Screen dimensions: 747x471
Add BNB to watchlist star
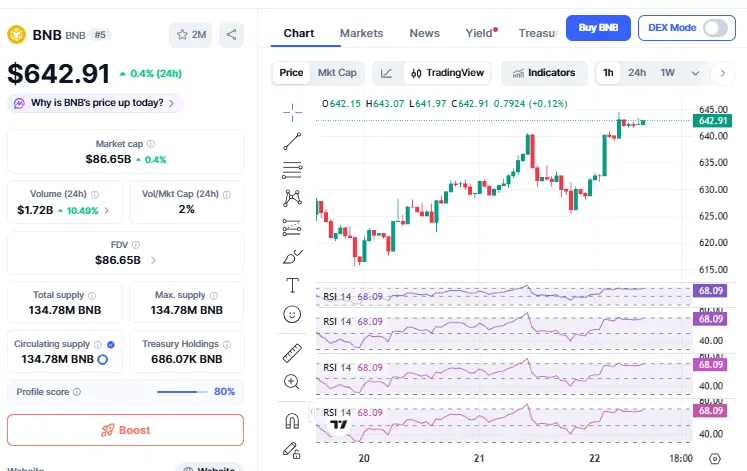click(x=190, y=35)
